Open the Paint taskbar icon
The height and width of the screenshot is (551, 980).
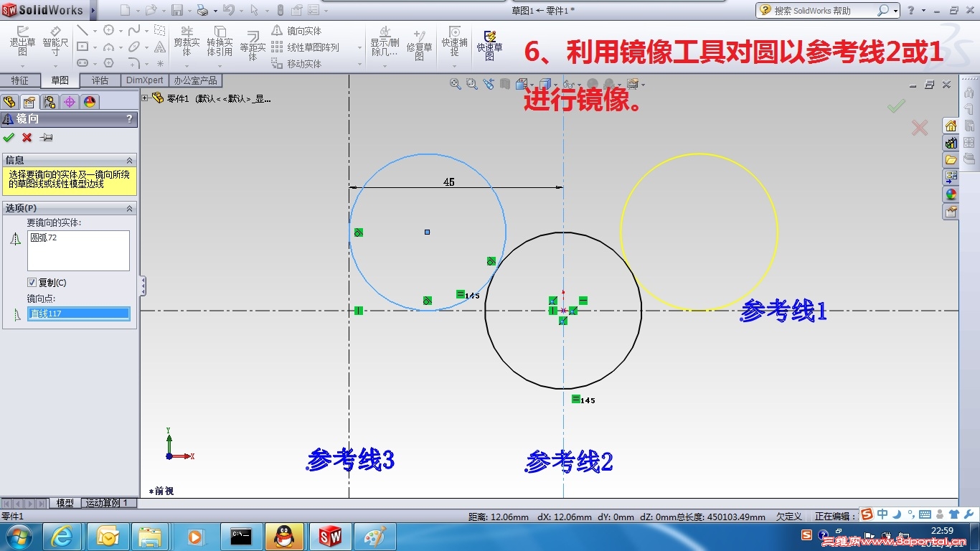pos(374,537)
